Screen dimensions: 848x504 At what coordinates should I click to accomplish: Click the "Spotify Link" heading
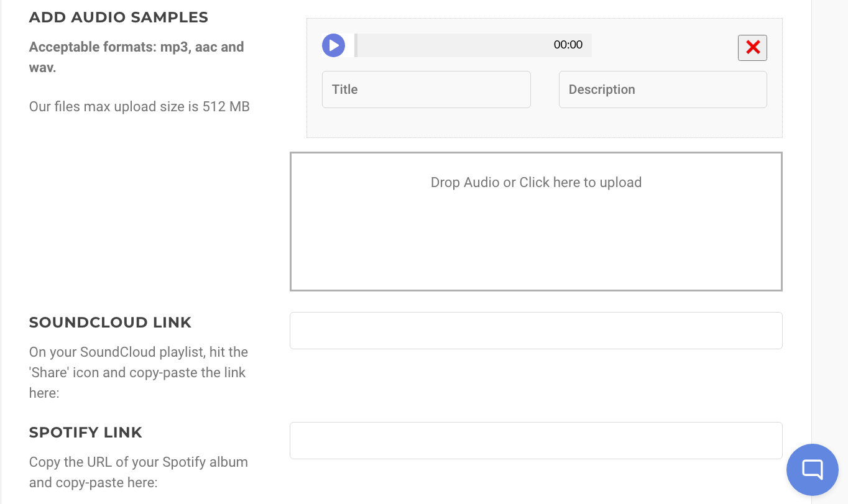pyautogui.click(x=86, y=433)
